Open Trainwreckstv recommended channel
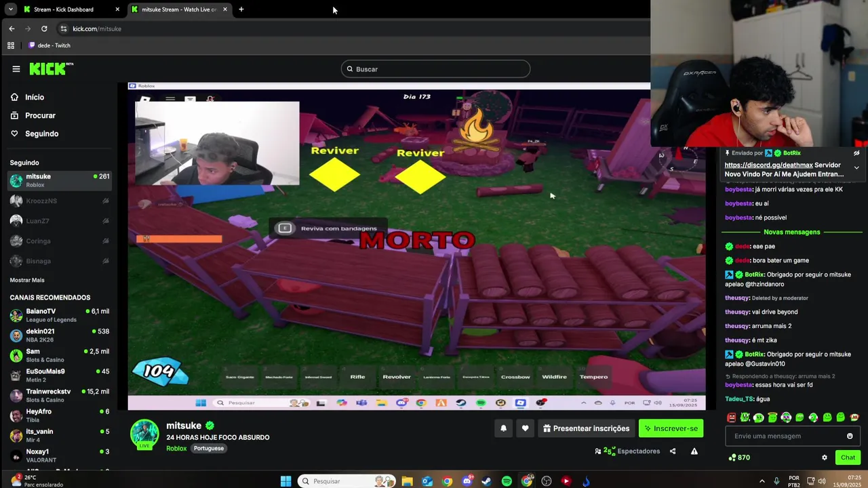This screenshot has height=488, width=868. pos(60,395)
